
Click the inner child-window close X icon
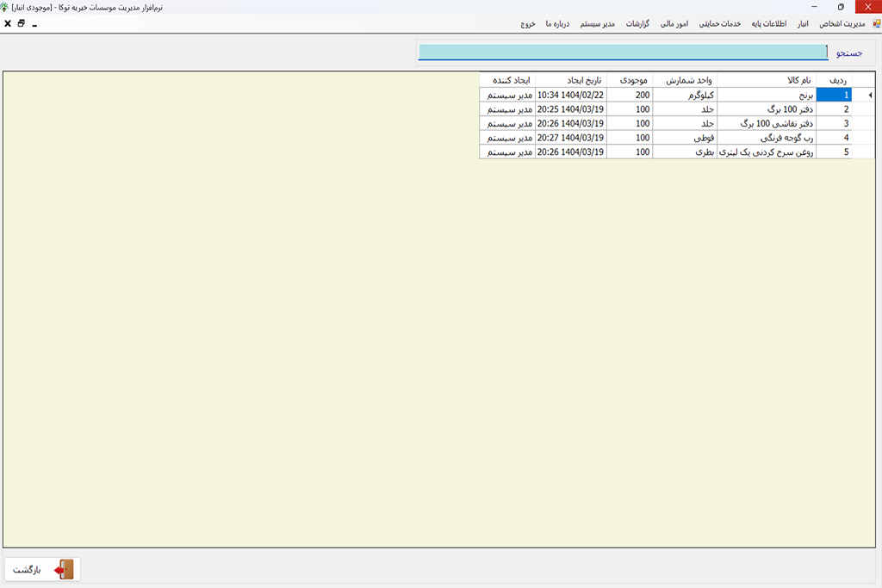point(8,24)
